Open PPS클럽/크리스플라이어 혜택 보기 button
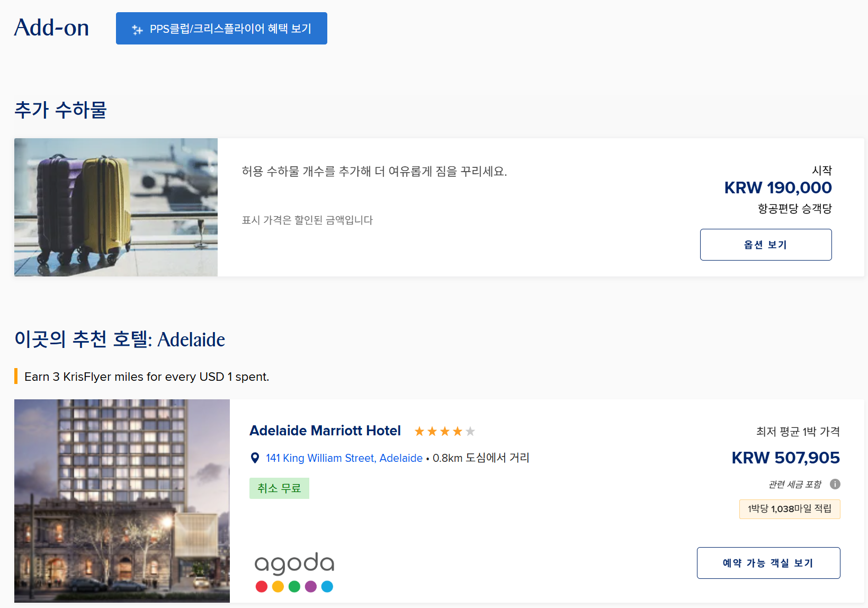The image size is (868, 608). click(221, 29)
